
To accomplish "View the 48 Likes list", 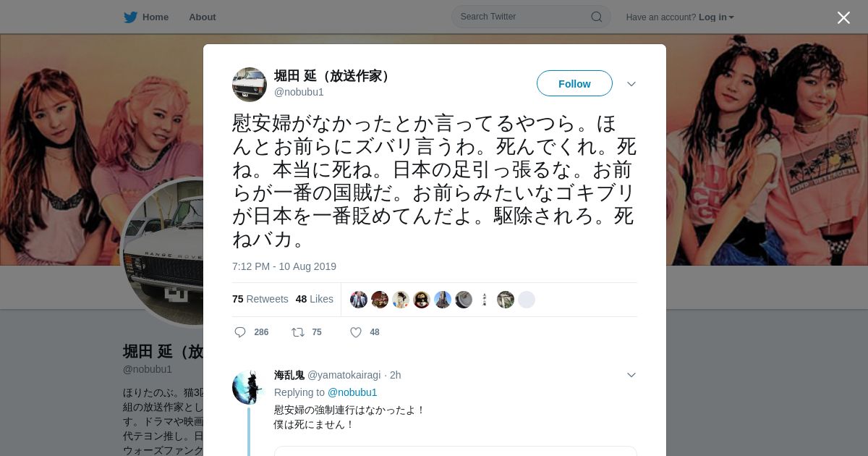I will (x=315, y=299).
